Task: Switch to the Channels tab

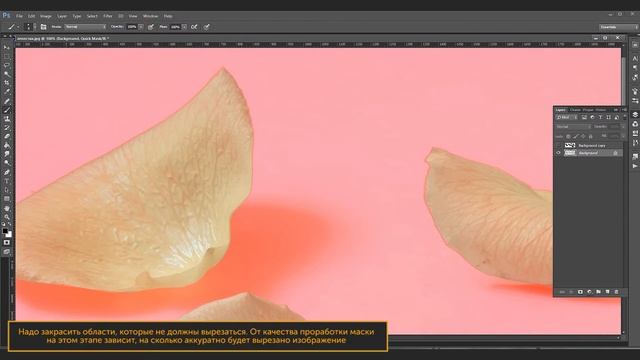Action: (575, 110)
